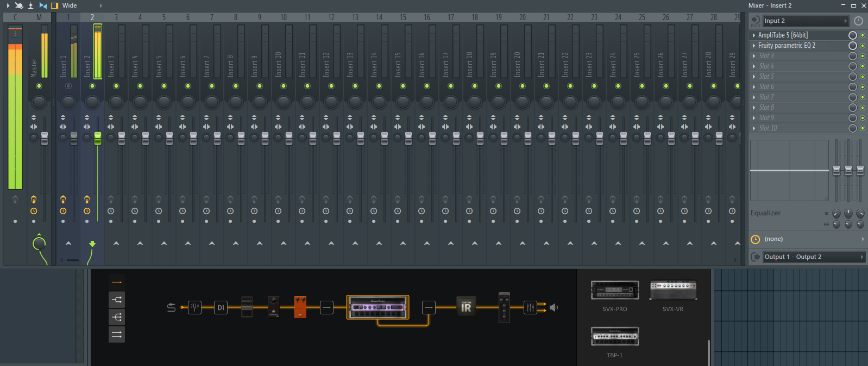
Task: Open the Custom IR cabinet block
Action: (x=466, y=307)
